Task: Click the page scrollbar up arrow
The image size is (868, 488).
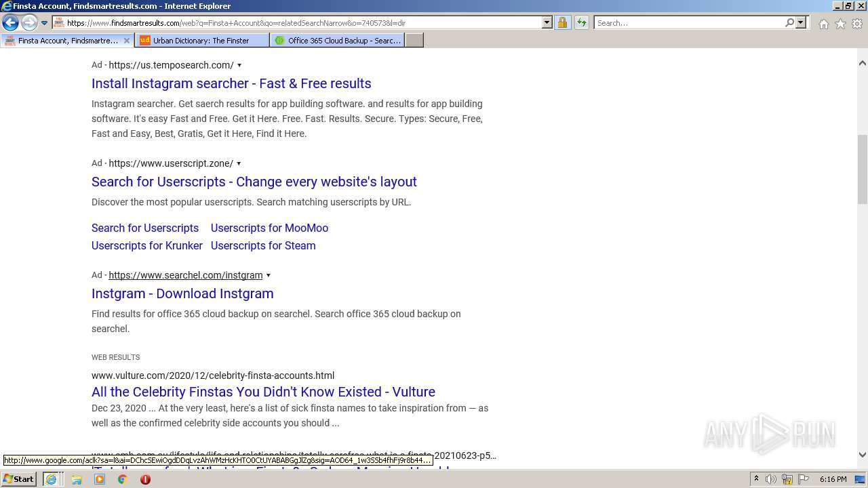Action: (x=863, y=63)
